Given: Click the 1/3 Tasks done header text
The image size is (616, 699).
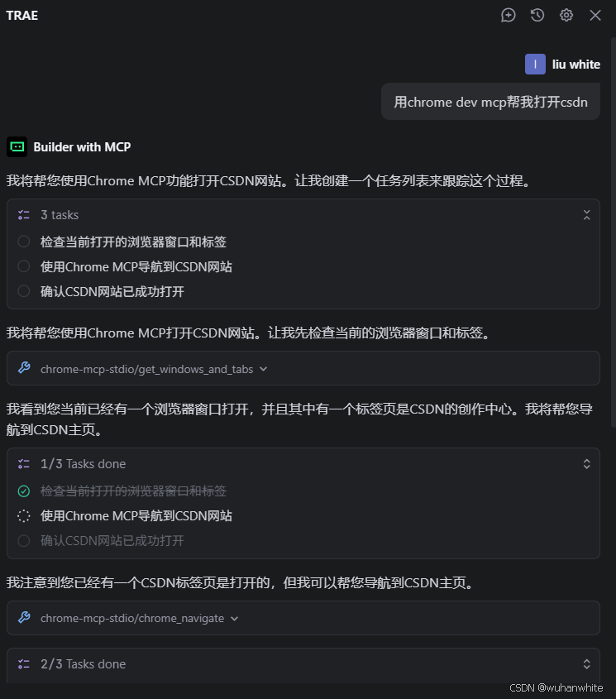Looking at the screenshot, I should (84, 464).
